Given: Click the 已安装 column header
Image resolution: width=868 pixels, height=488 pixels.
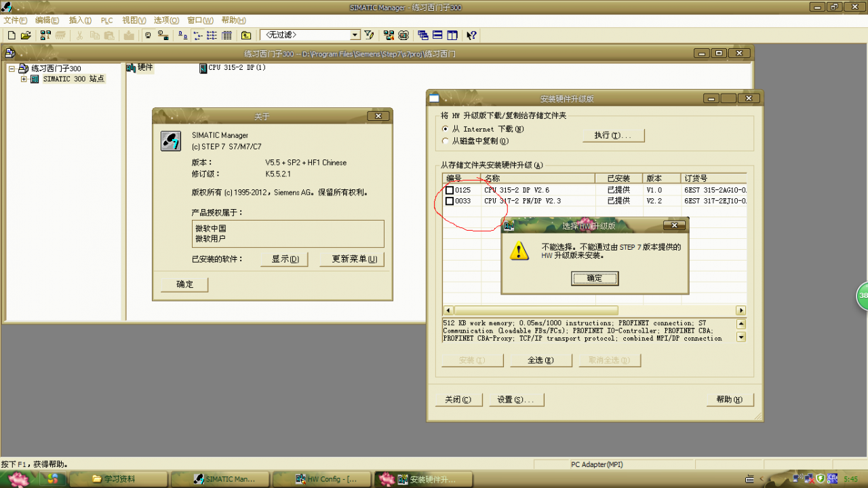Looking at the screenshot, I should (618, 179).
